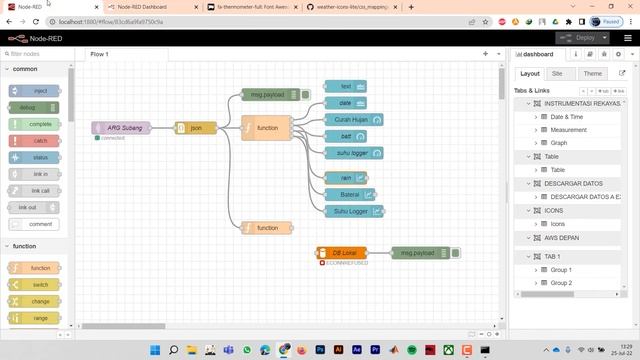Open WhatsApp from the taskbar
This screenshot has width=640, height=360.
click(x=247, y=350)
